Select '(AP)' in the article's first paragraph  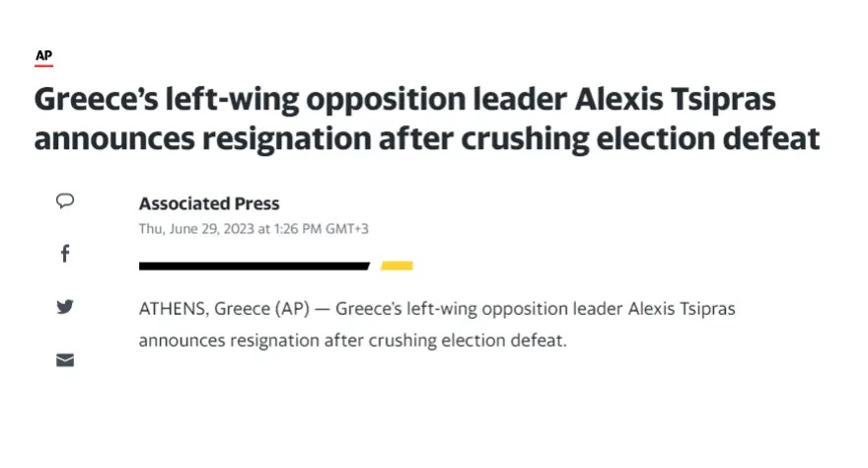[x=292, y=308]
